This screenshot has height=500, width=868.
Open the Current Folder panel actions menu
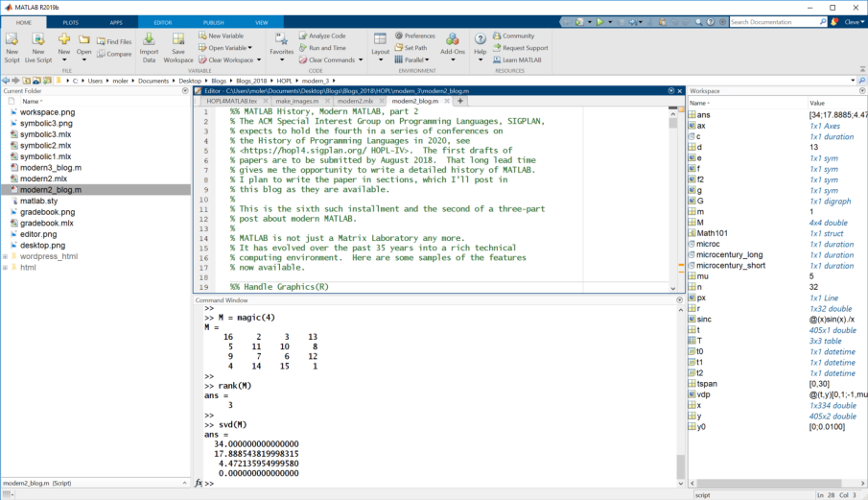tap(185, 91)
